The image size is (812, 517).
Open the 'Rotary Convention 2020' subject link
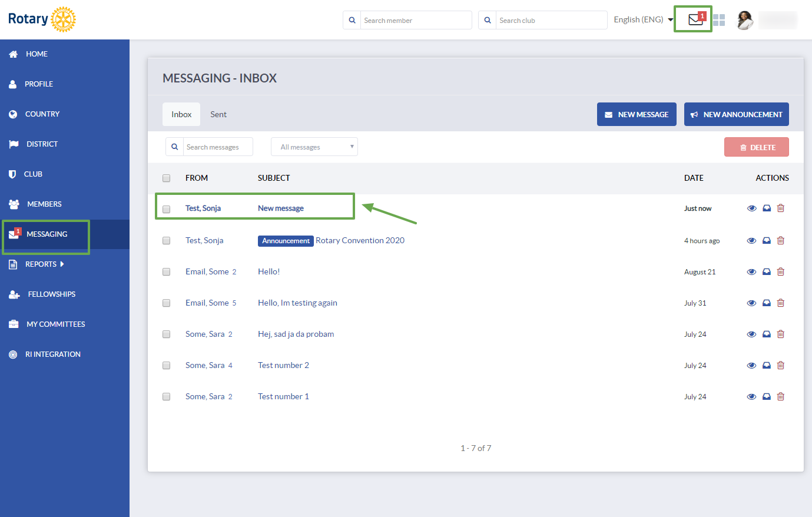360,240
